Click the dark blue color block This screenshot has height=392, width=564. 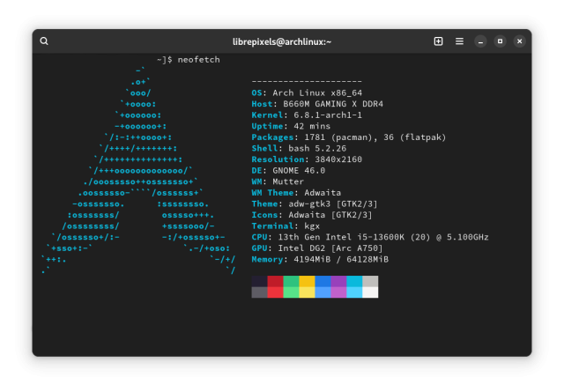[323, 281]
